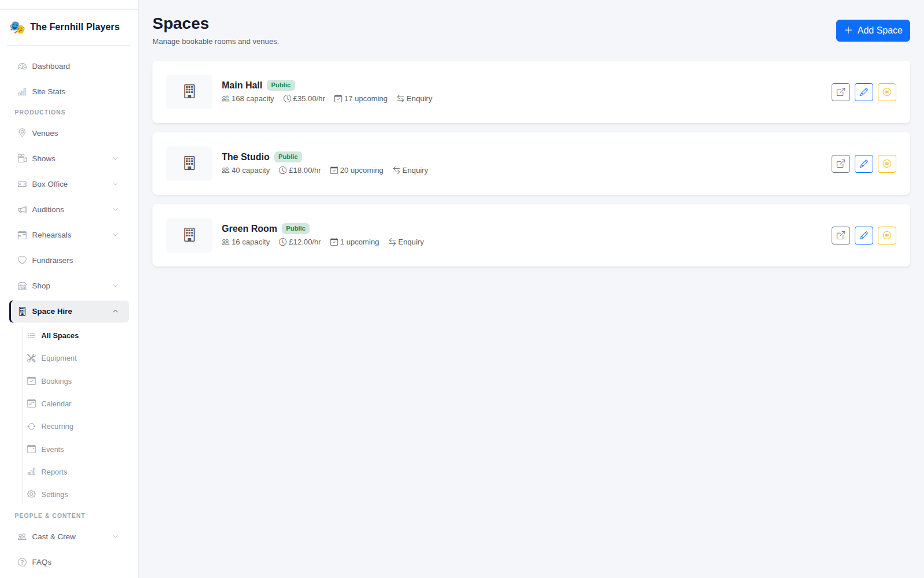The width and height of the screenshot is (924, 578).
Task: Open The Studio external link icon
Action: tap(841, 164)
